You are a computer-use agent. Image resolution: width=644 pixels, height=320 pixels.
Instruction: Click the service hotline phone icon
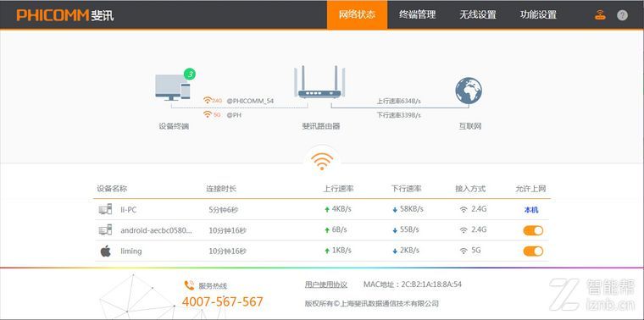[x=189, y=285]
